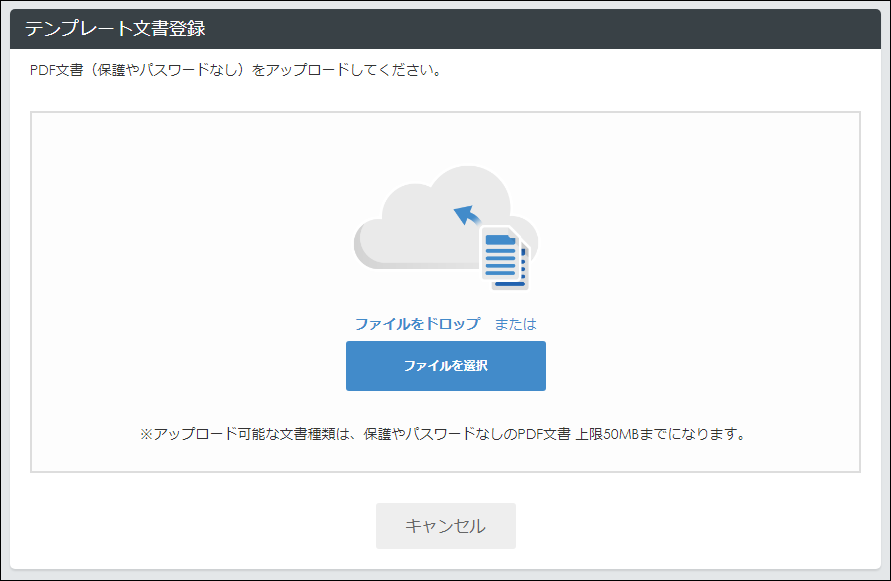This screenshot has width=891, height=581.
Task: Click the ※アップロード可能な文書種類 note
Action: click(443, 434)
